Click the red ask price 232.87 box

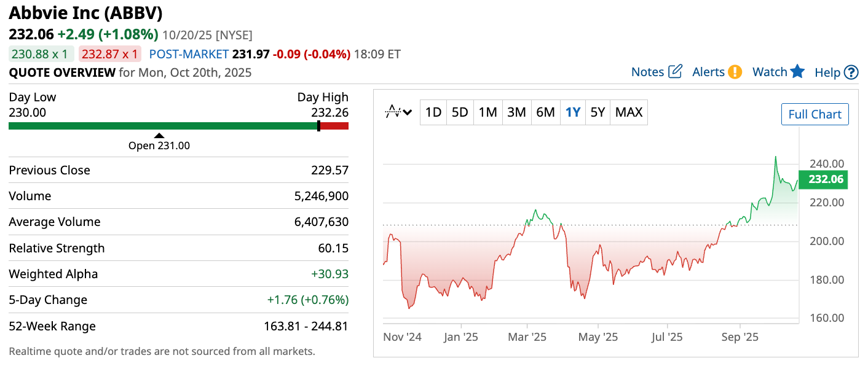click(x=111, y=54)
